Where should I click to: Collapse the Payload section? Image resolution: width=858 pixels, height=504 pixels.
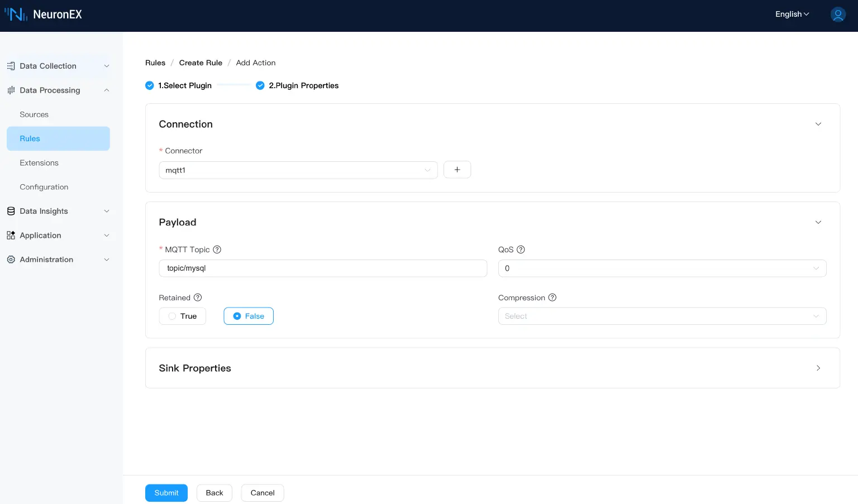818,222
